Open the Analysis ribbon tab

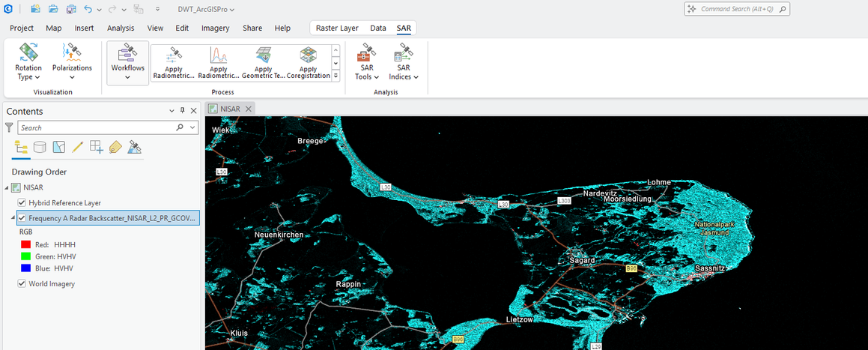click(x=121, y=28)
